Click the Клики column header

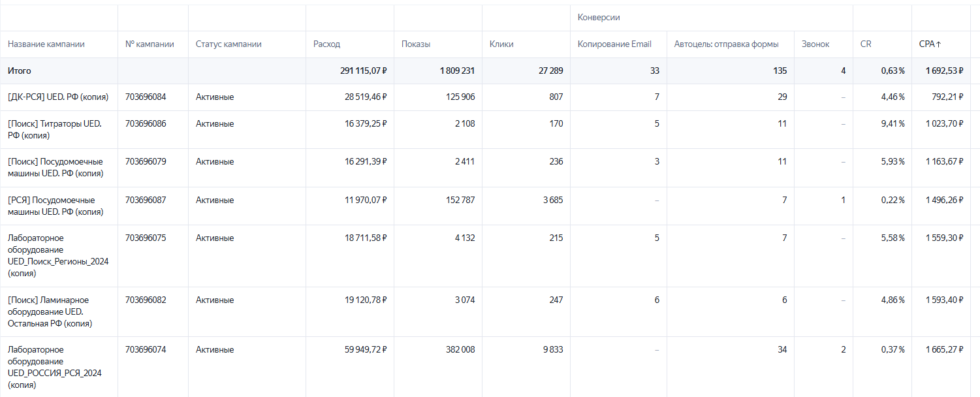pos(501,44)
